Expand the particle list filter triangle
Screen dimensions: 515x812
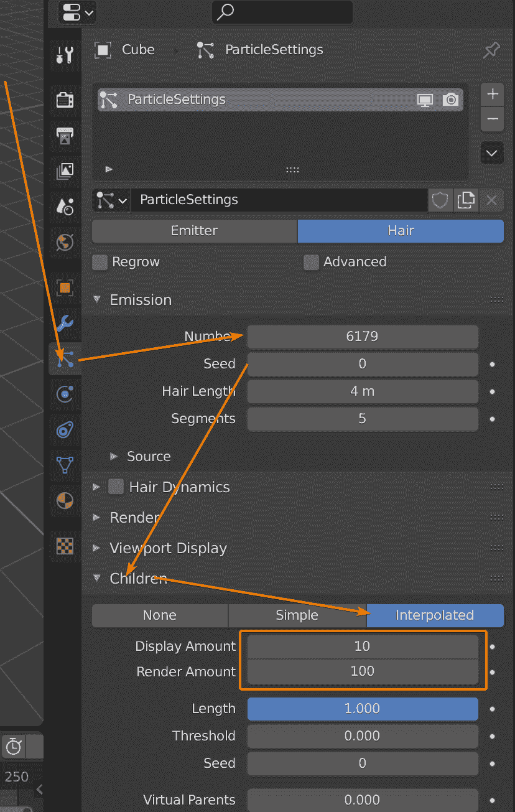pyautogui.click(x=109, y=169)
